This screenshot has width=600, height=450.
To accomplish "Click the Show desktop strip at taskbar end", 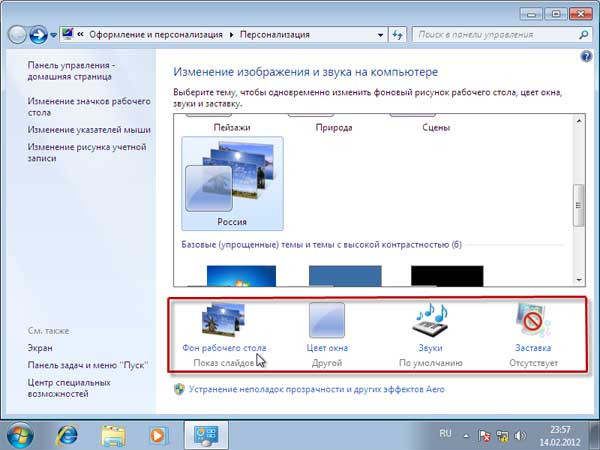I will (x=593, y=435).
